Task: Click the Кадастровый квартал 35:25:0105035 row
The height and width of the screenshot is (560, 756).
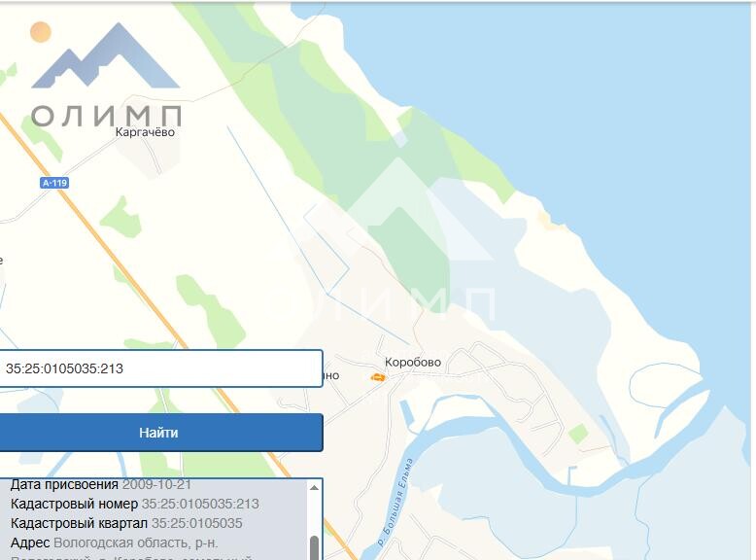Action: click(x=126, y=523)
